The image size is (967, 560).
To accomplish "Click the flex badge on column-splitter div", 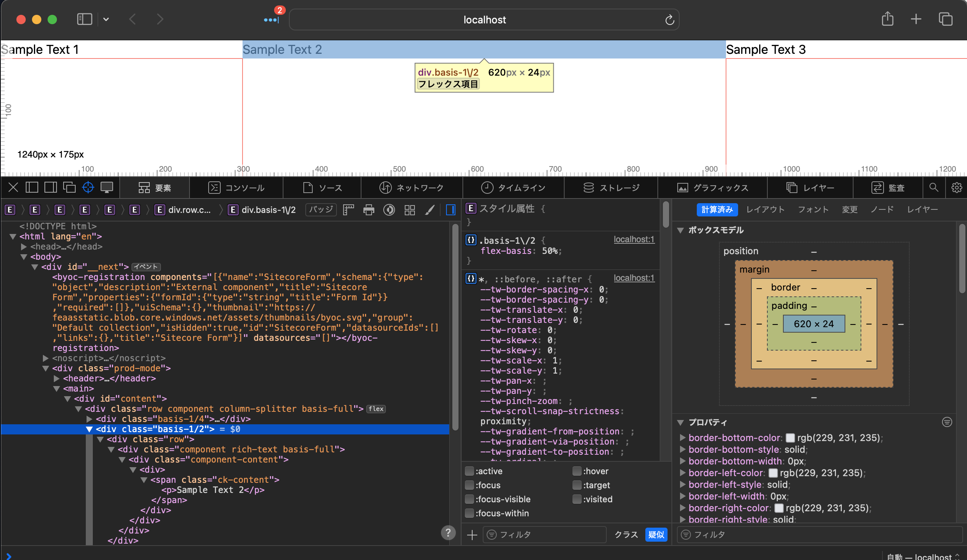I will click(376, 409).
